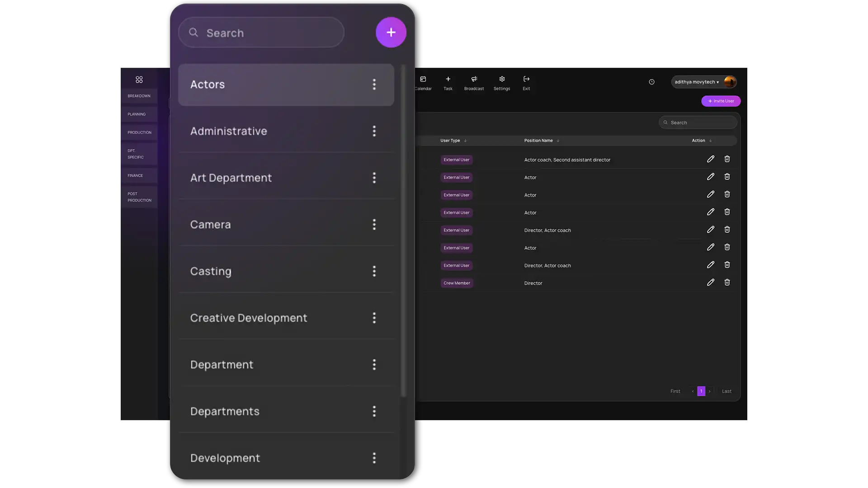Select the Casting department
Viewport: 868px width, 488px height.
coord(286,271)
